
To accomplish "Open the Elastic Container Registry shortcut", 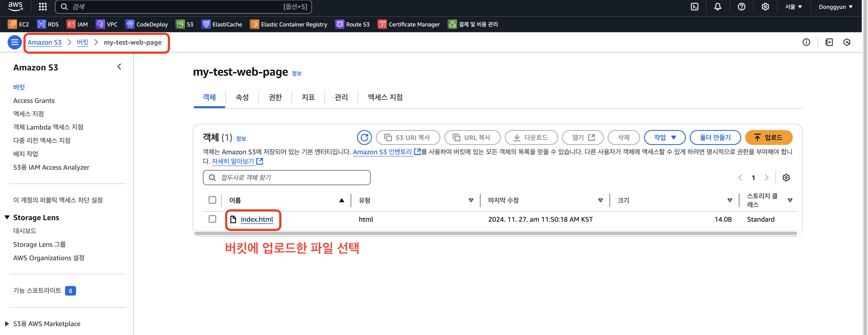I will pyautogui.click(x=289, y=24).
